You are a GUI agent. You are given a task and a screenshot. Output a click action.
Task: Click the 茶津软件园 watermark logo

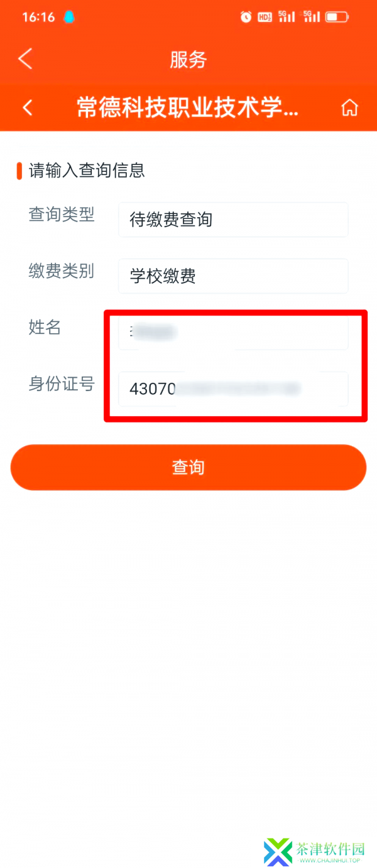(278, 852)
